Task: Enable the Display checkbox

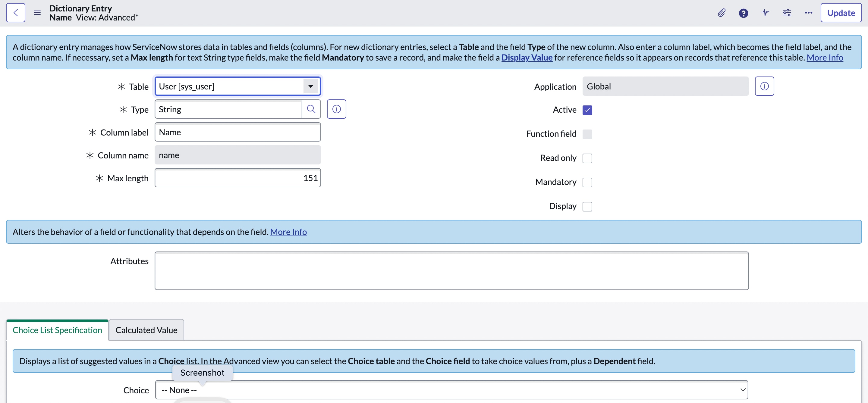Action: coord(587,206)
